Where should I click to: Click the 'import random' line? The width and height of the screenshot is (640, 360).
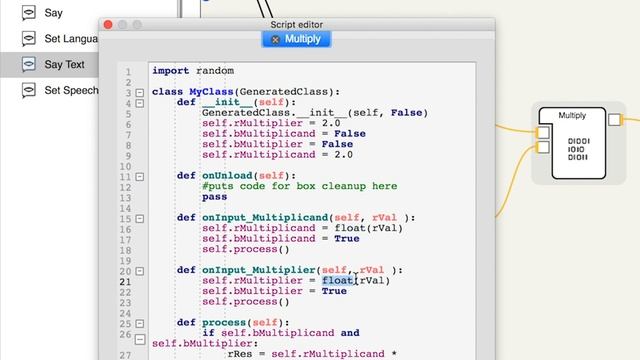(x=193, y=71)
